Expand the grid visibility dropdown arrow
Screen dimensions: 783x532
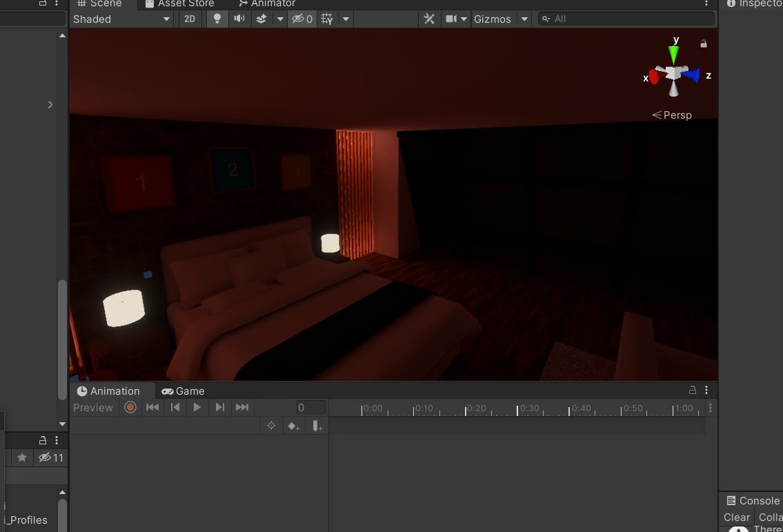coord(346,19)
